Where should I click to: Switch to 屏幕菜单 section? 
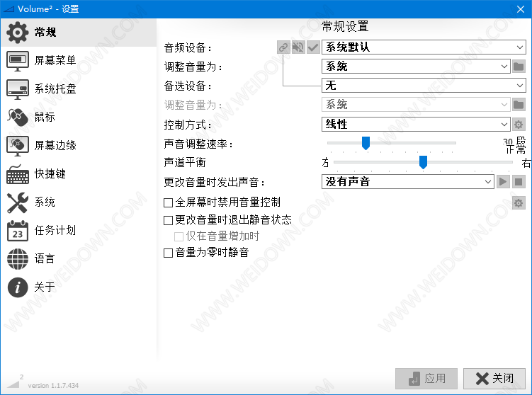55,61
